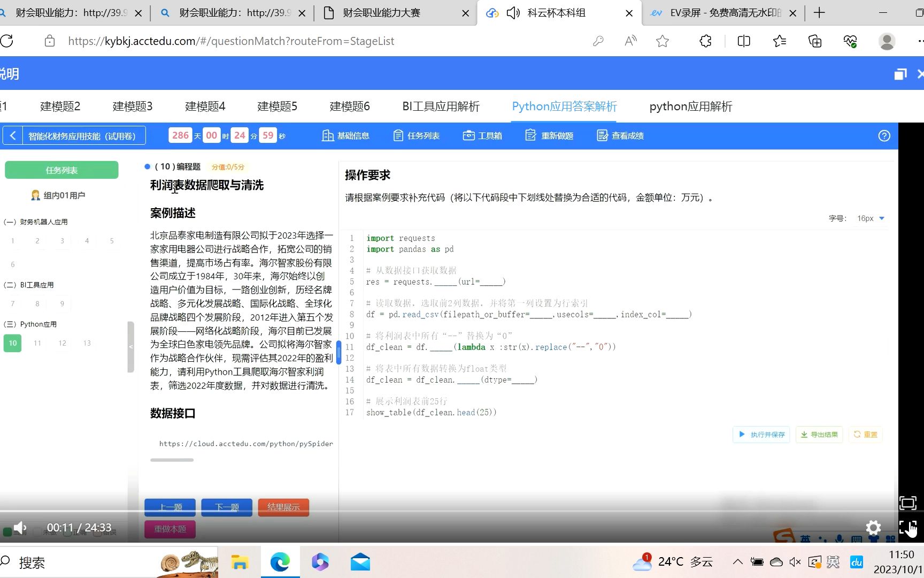The height and width of the screenshot is (578, 924).
Task: Click the horizontal scrollbar under the data URL
Action: [x=172, y=460]
